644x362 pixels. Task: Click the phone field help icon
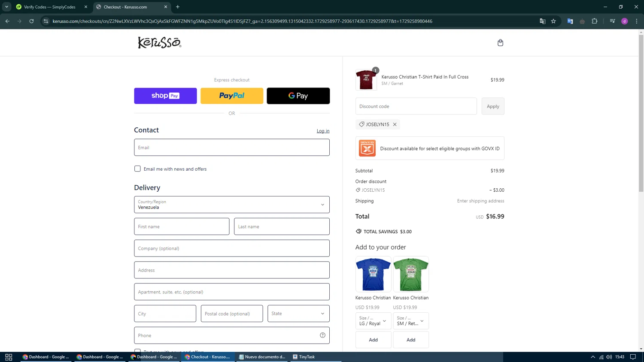[322, 335]
